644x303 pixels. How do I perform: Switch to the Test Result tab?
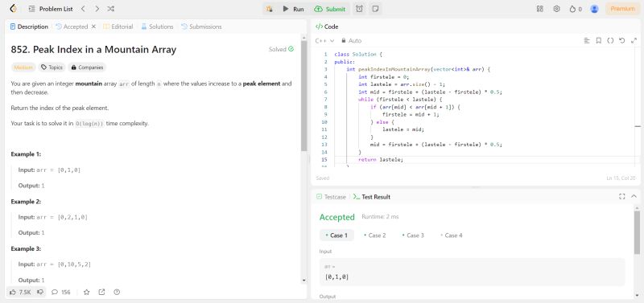(372, 197)
